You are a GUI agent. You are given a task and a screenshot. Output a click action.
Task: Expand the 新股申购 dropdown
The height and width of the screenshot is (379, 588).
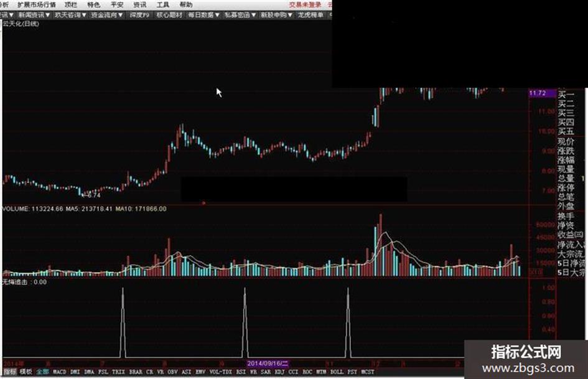pos(276,15)
